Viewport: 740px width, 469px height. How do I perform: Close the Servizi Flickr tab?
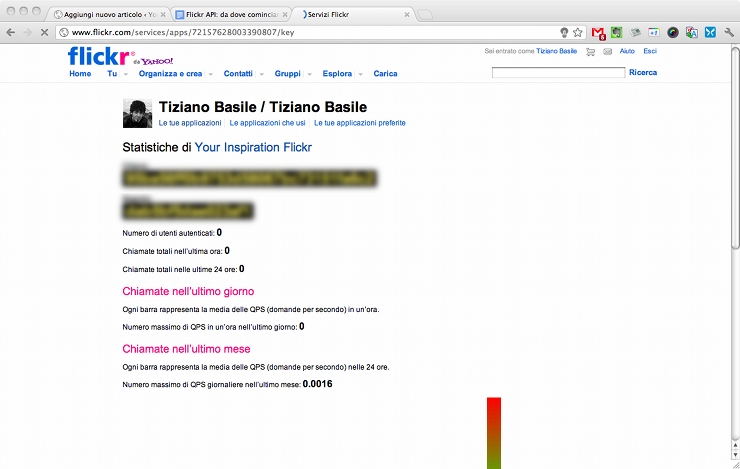click(x=407, y=15)
